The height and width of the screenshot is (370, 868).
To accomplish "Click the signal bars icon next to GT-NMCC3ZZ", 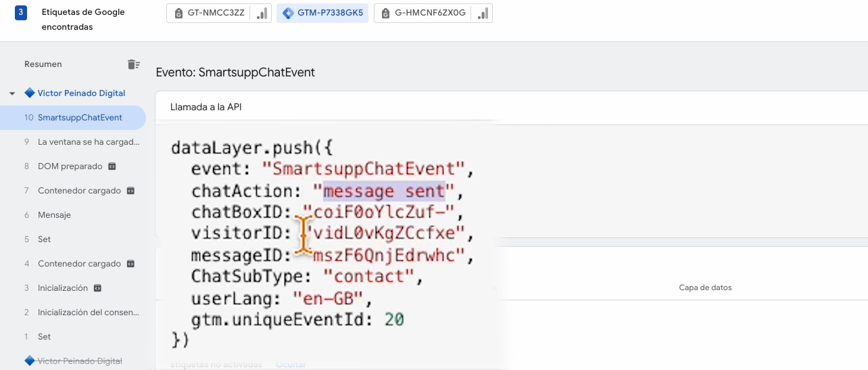I will tap(262, 13).
